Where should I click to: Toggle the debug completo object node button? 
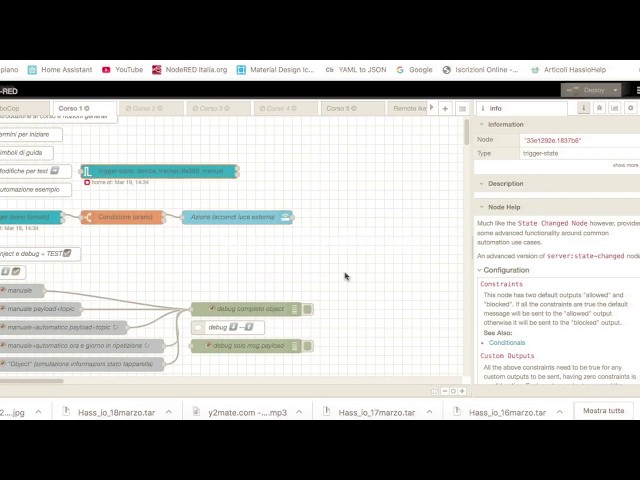(308, 309)
